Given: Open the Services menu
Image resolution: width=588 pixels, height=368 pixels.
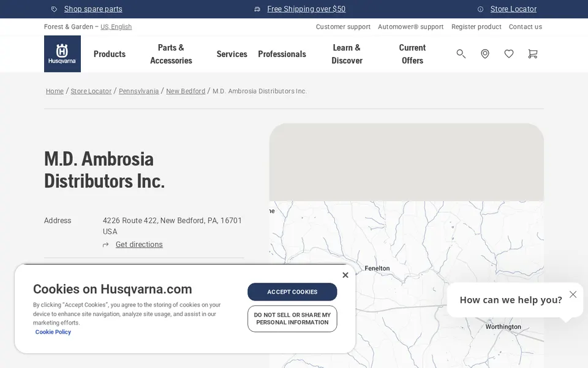Looking at the screenshot, I should (x=232, y=54).
